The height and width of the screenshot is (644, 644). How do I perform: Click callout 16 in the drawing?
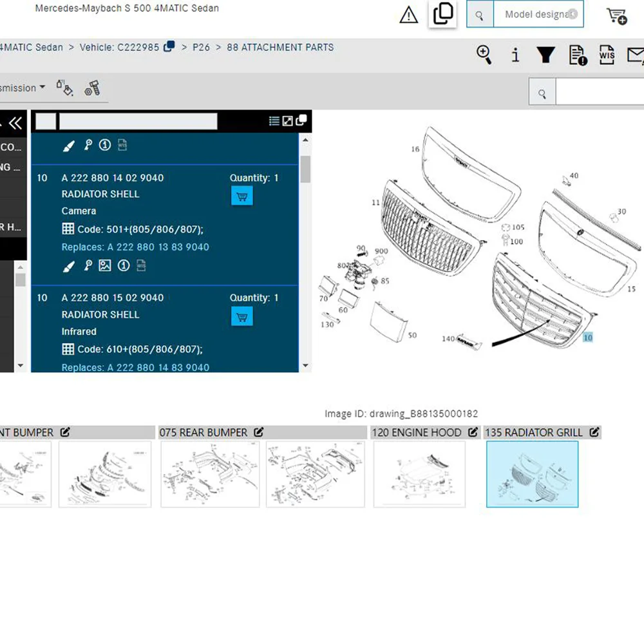(415, 149)
